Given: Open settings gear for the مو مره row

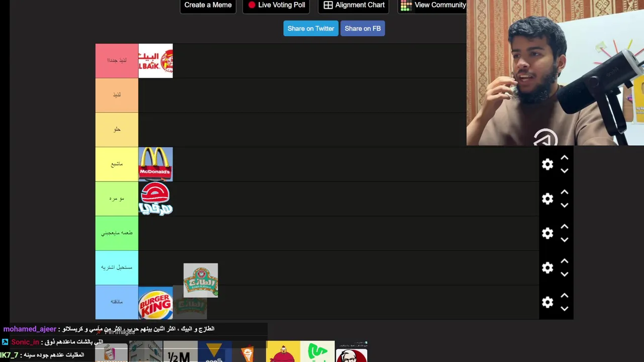Looking at the screenshot, I should tap(547, 199).
